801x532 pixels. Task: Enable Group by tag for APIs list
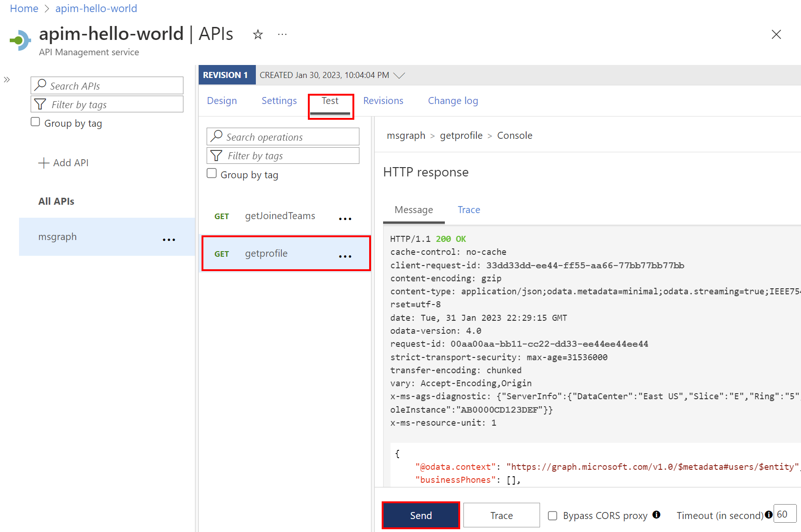click(x=35, y=121)
